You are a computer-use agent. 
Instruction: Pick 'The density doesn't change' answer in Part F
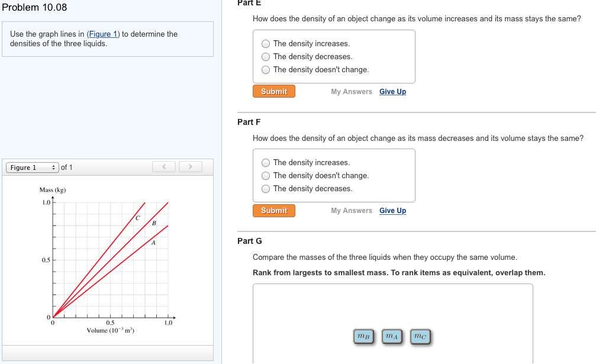pos(266,175)
